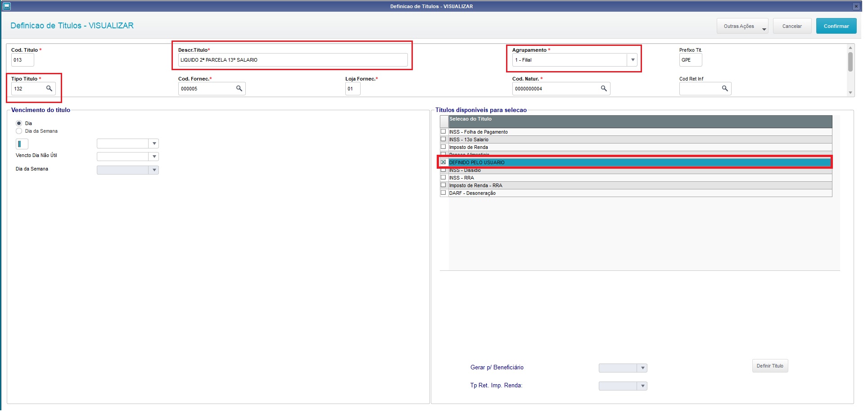Click the Definir Titulo button
Viewport: 868px width, 413px height.
(770, 366)
